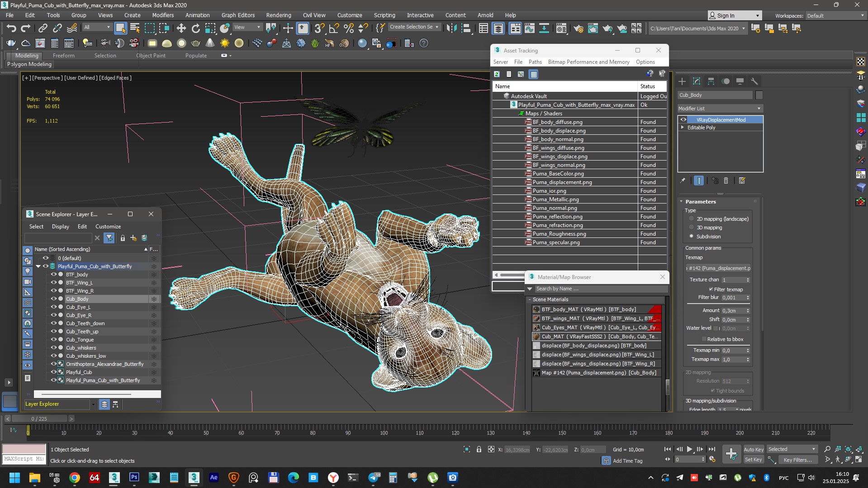Click Pin Stack icon below modifier list

pos(683,180)
